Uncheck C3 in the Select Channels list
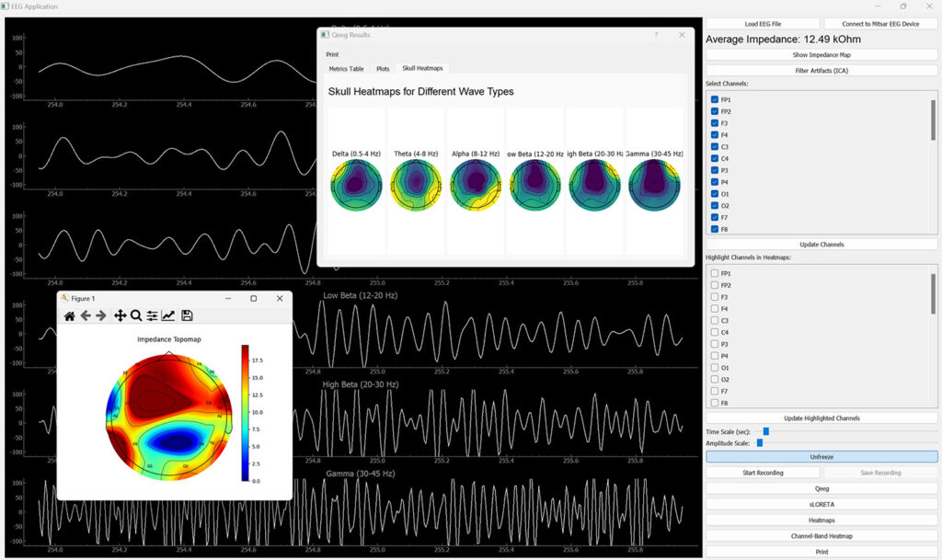The width and height of the screenshot is (942, 560). click(715, 146)
